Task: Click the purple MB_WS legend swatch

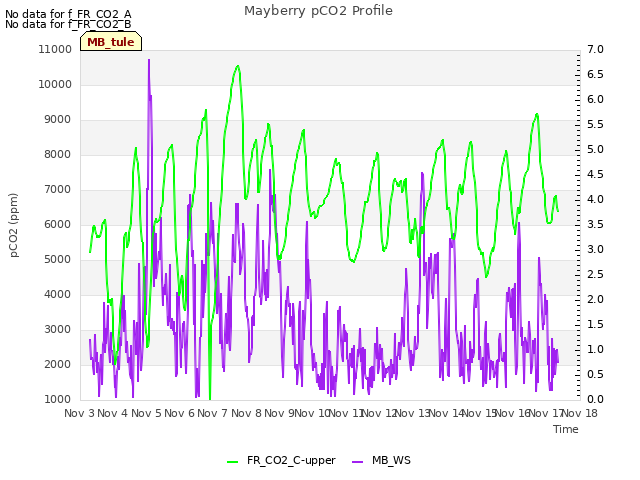Action: click(357, 461)
